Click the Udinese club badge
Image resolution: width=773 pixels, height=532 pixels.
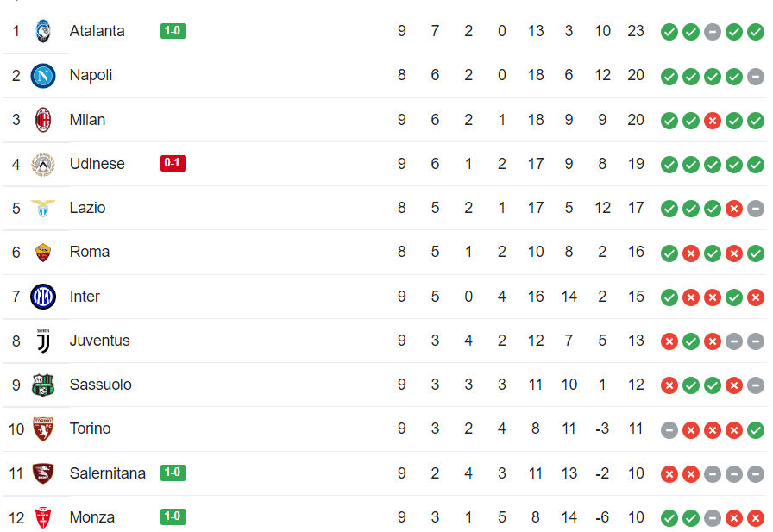(43, 164)
